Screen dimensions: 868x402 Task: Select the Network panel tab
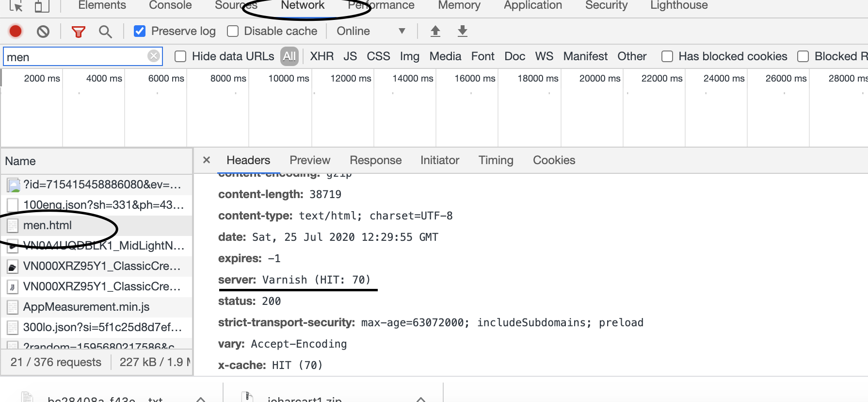click(303, 5)
